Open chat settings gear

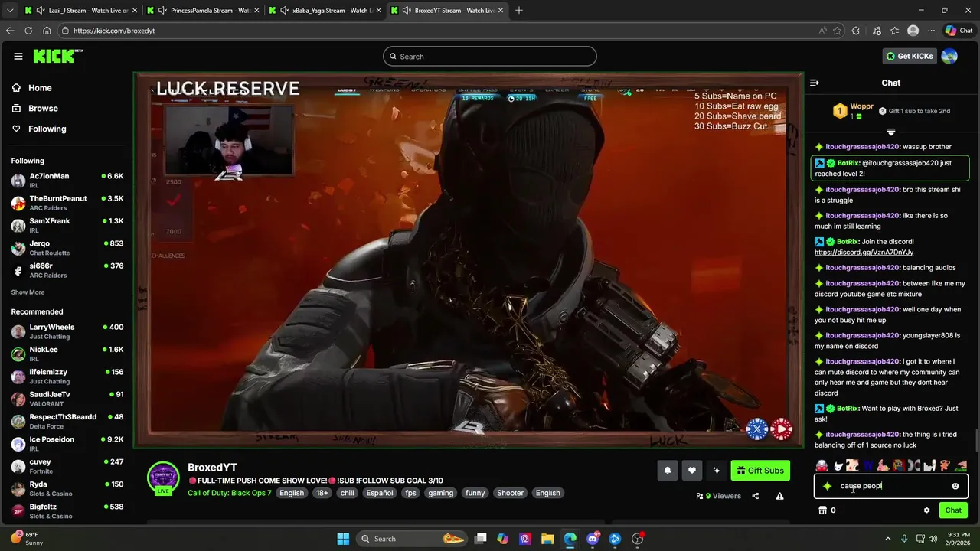926,510
